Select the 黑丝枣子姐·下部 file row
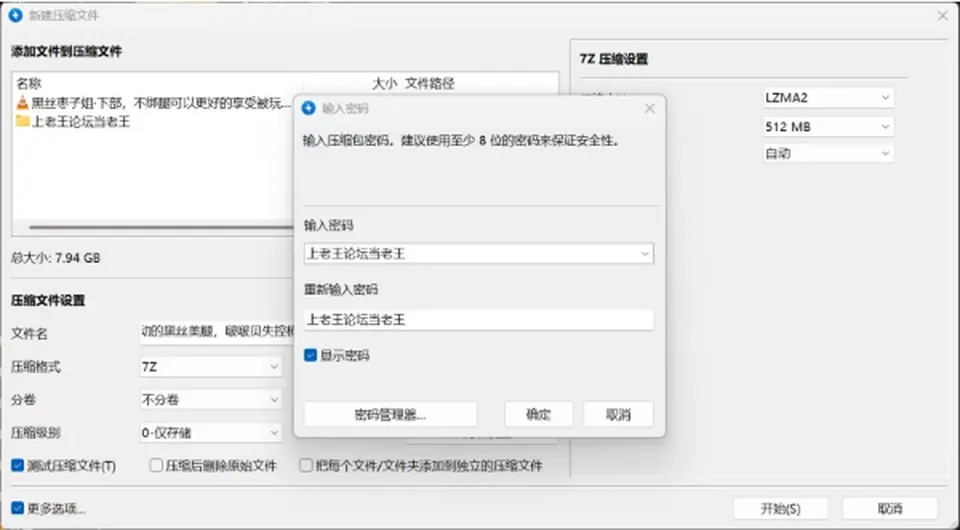The width and height of the screenshot is (960, 530). [x=154, y=103]
